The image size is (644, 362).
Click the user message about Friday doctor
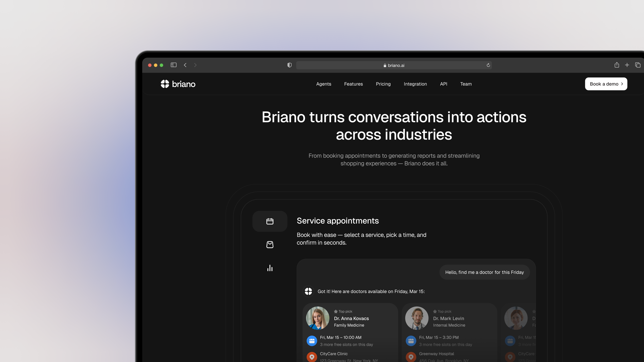pyautogui.click(x=485, y=272)
